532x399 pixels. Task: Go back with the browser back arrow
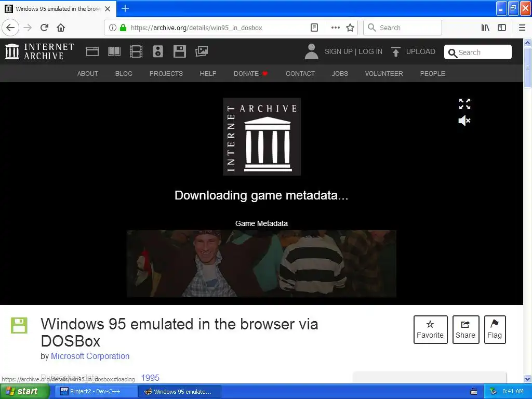click(10, 28)
